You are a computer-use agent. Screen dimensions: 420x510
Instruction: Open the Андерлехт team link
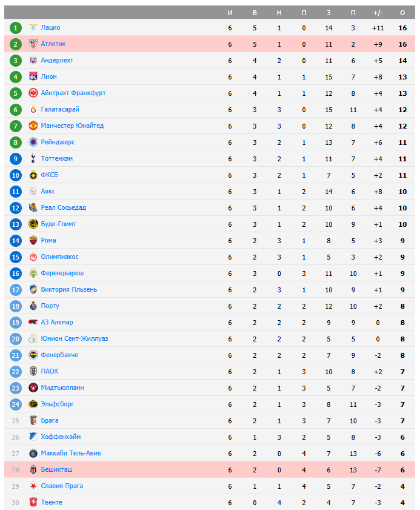click(57, 60)
